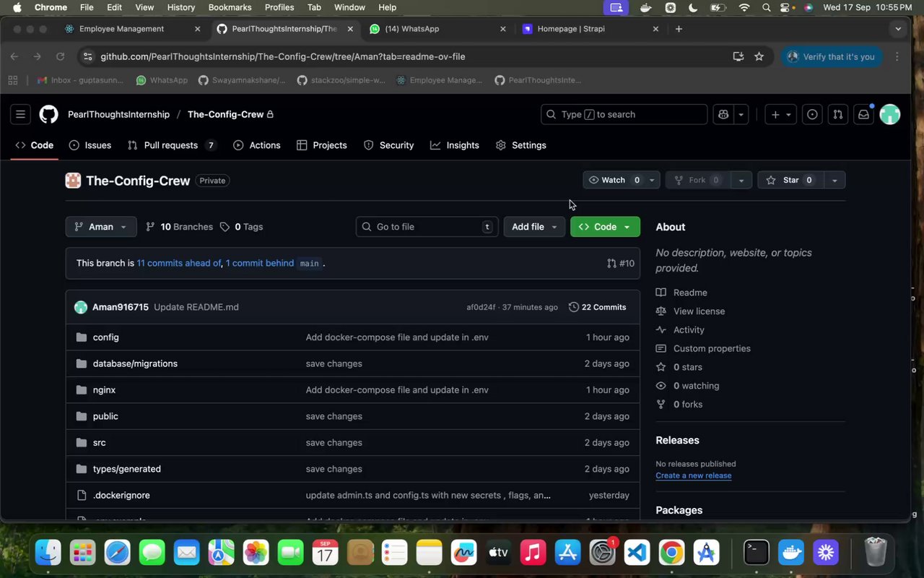Open the Security tab
The image size is (924, 578).
tap(389, 145)
